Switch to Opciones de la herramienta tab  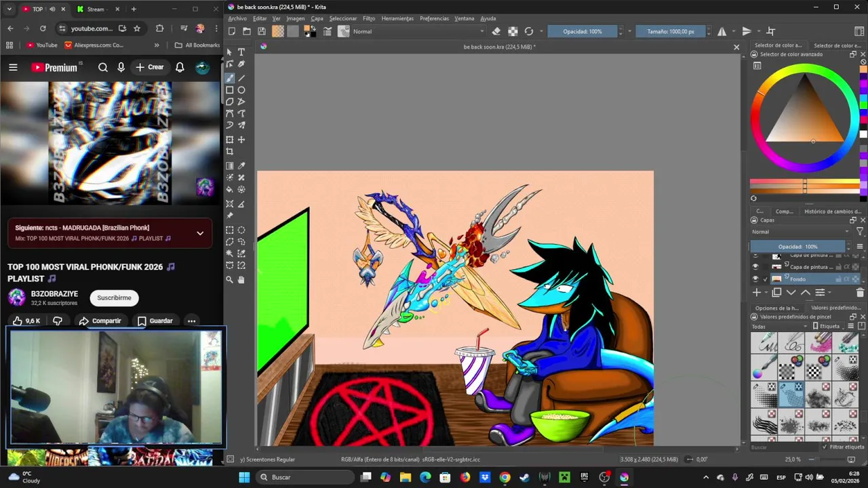777,308
